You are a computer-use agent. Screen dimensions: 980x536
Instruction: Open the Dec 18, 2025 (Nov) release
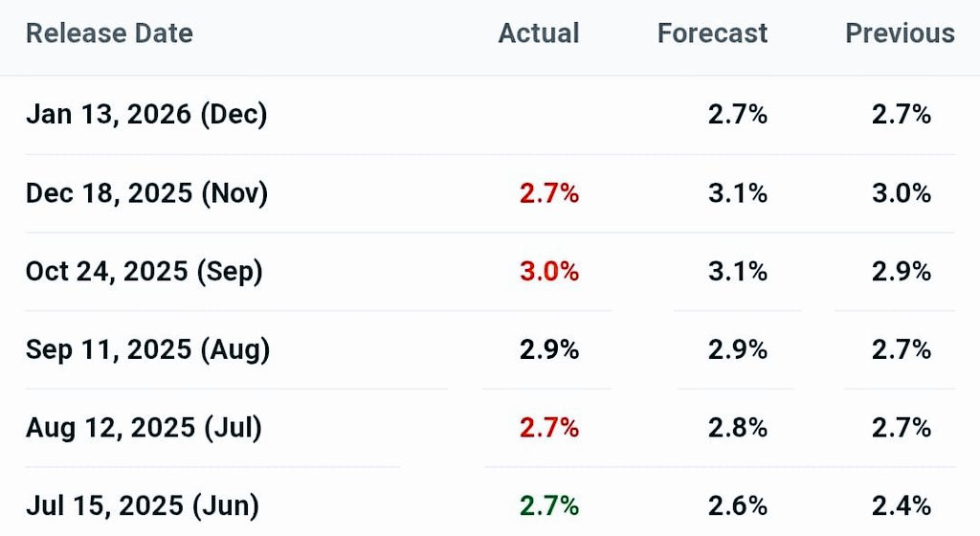pyautogui.click(x=146, y=193)
